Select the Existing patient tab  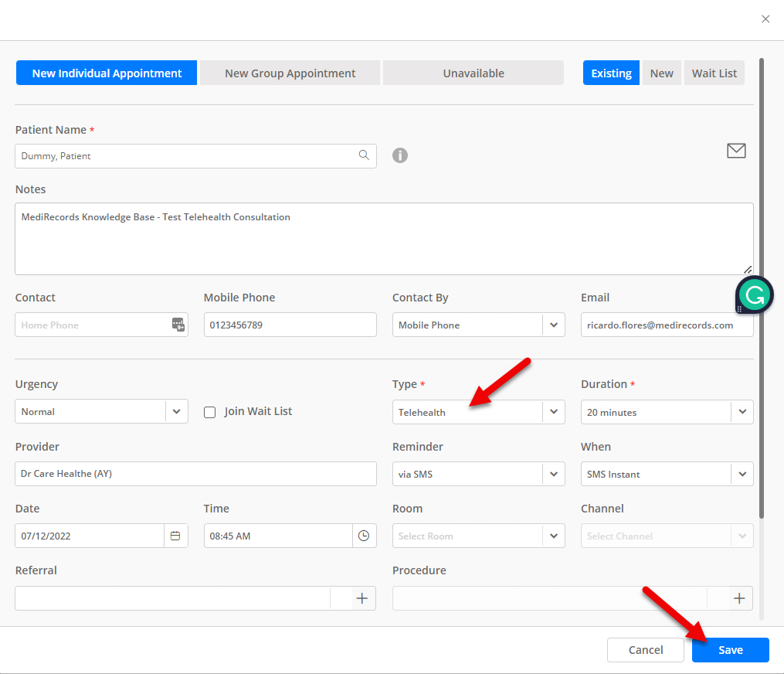[x=611, y=73]
